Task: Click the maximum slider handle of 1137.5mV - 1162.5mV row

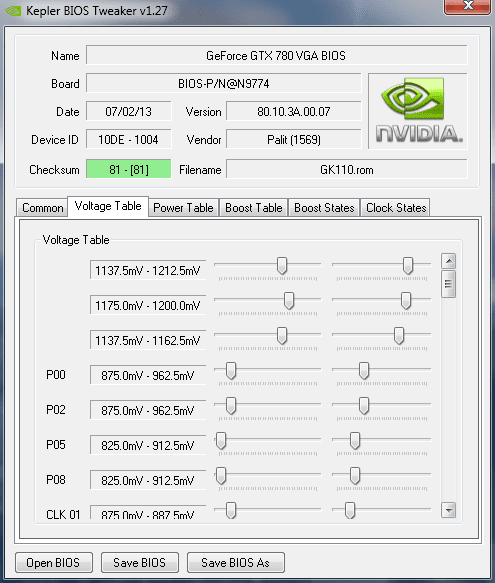Action: tap(399, 336)
